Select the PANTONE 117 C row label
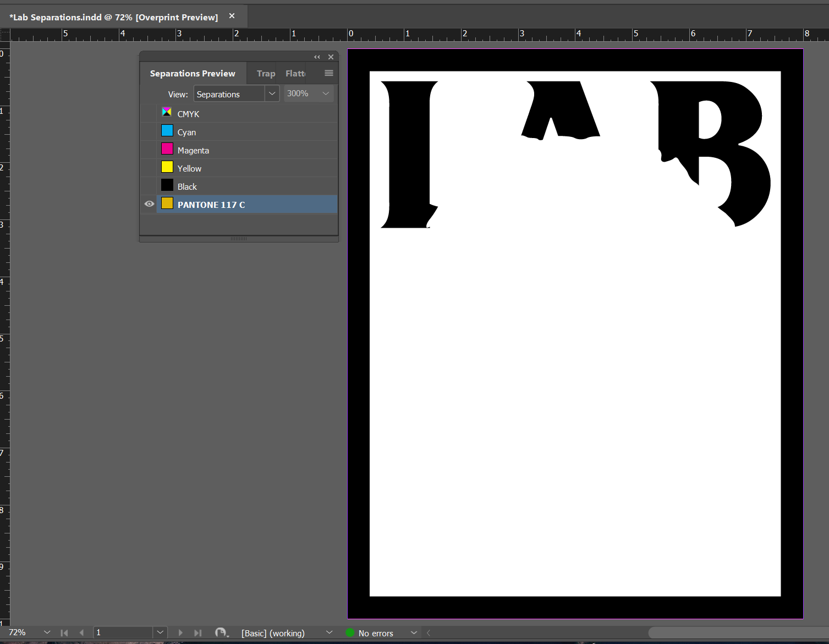Screen dimensions: 829x644 (x=211, y=205)
